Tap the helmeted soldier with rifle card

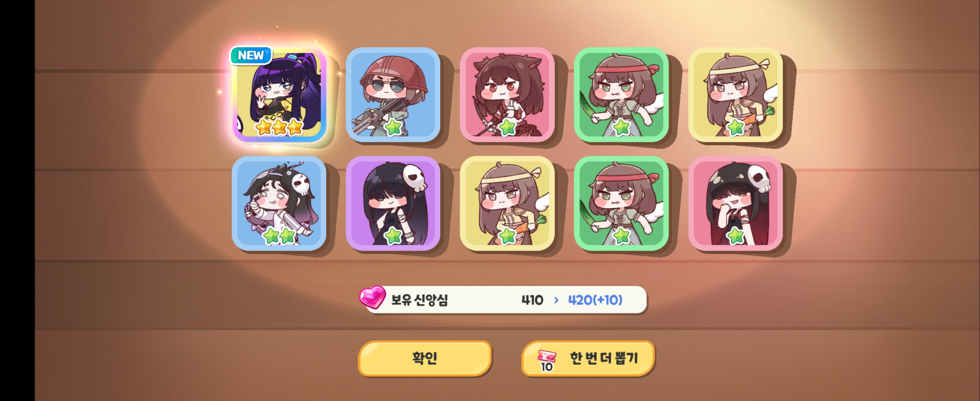pos(393,95)
